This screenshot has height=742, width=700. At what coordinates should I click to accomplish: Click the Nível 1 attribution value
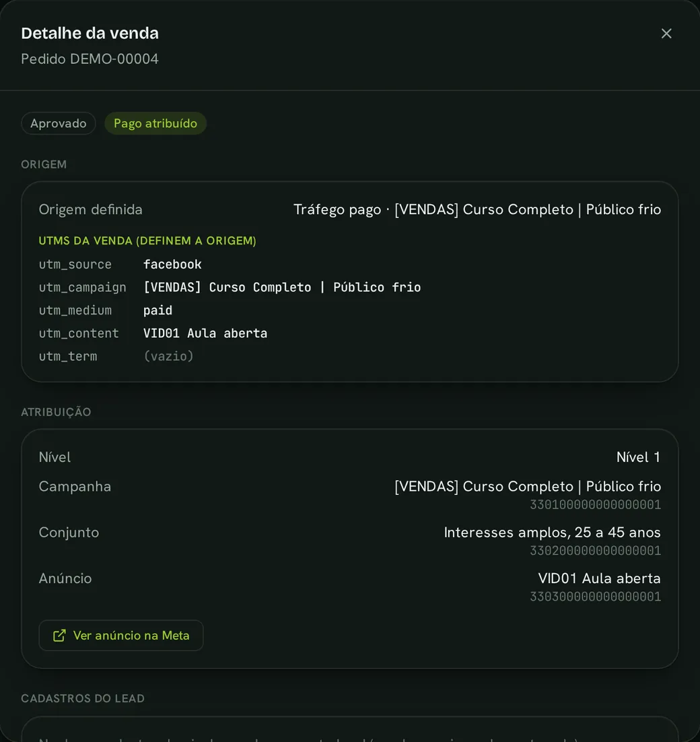pyautogui.click(x=638, y=457)
